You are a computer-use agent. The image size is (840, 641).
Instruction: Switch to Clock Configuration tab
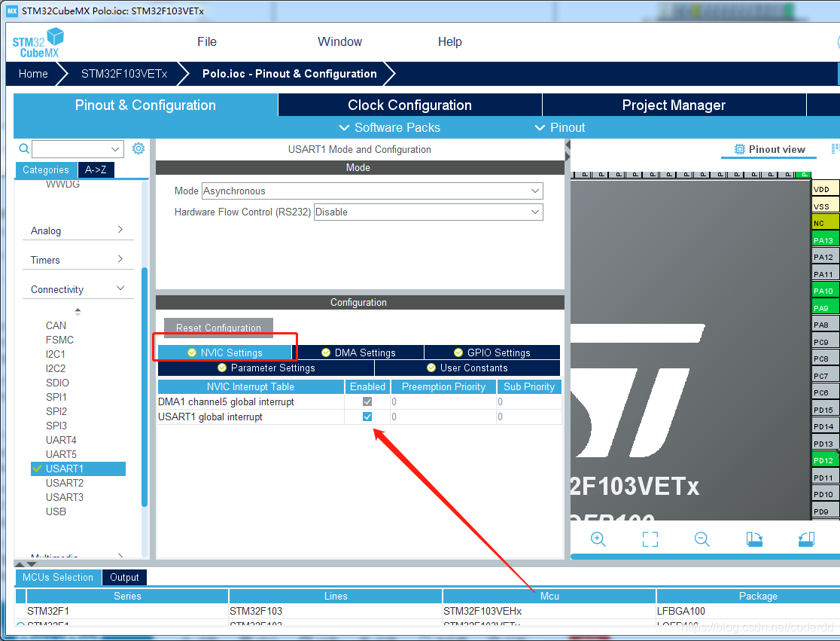409,105
